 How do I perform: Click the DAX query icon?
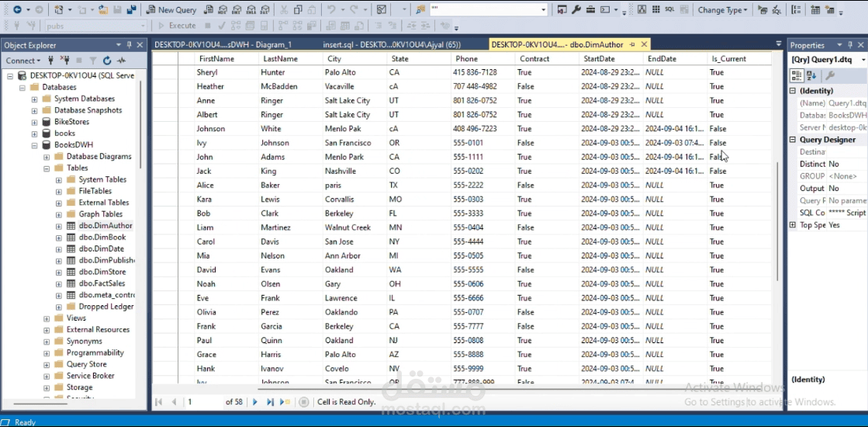pos(265,10)
